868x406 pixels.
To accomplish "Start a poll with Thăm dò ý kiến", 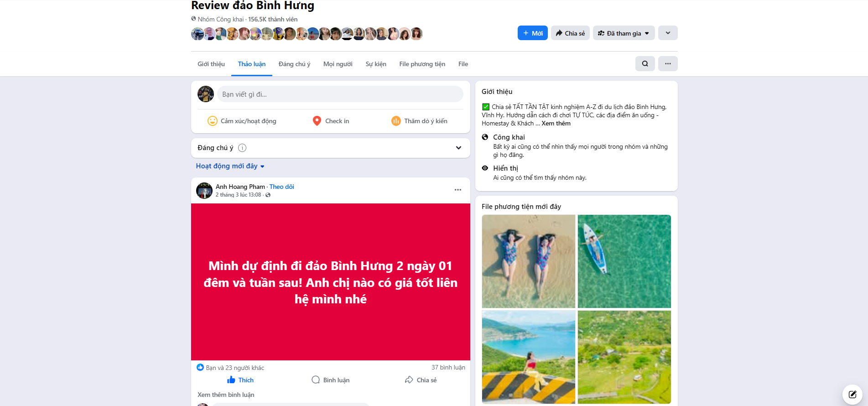I will 419,121.
